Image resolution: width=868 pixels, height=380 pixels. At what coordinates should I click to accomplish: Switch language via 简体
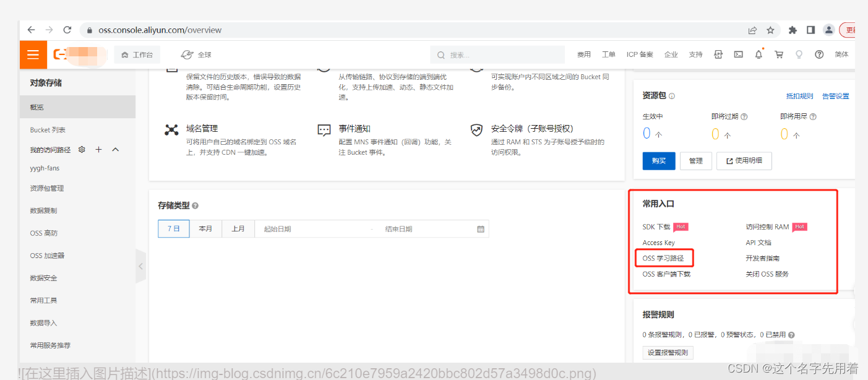pyautogui.click(x=841, y=54)
